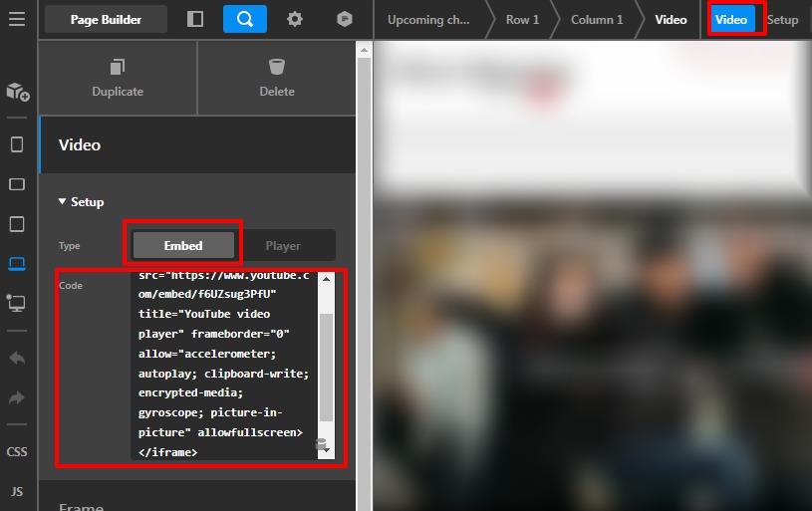The height and width of the screenshot is (511, 812).
Task: Click the Duplicate element icon
Action: pyautogui.click(x=118, y=68)
